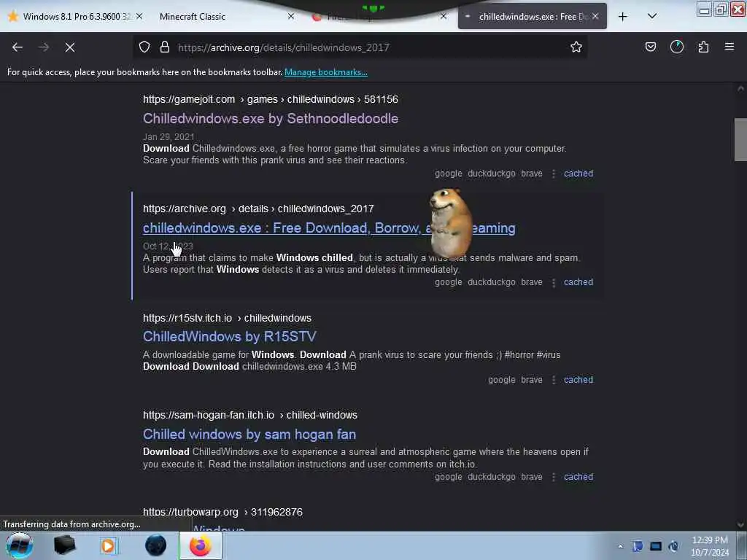Image resolution: width=747 pixels, height=560 pixels.
Task: Open the black box taskbar app
Action: pyautogui.click(x=64, y=545)
